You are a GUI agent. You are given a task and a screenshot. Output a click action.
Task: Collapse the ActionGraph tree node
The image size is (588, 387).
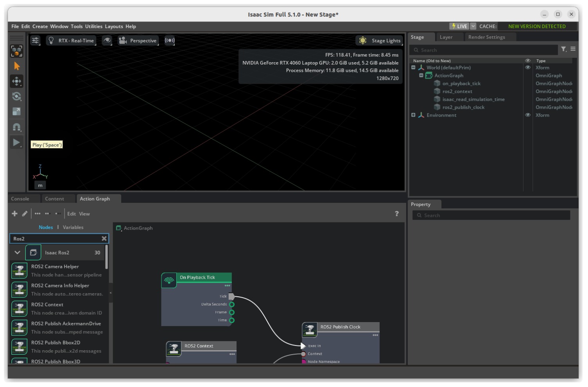coord(421,75)
